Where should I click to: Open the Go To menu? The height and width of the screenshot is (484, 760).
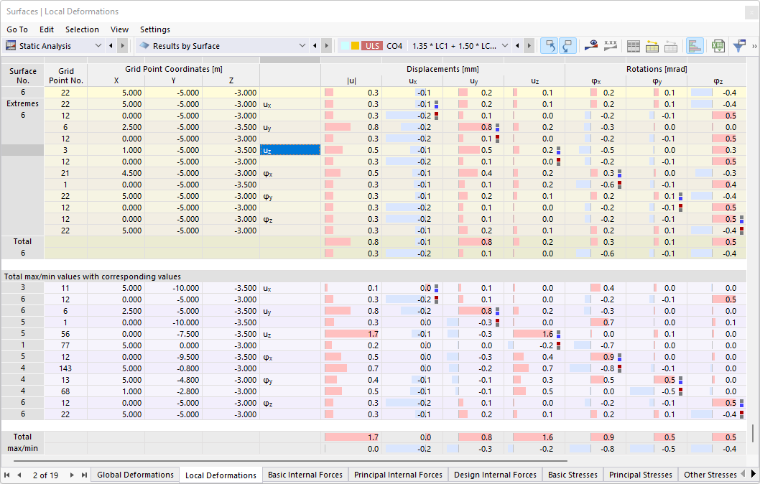click(17, 30)
